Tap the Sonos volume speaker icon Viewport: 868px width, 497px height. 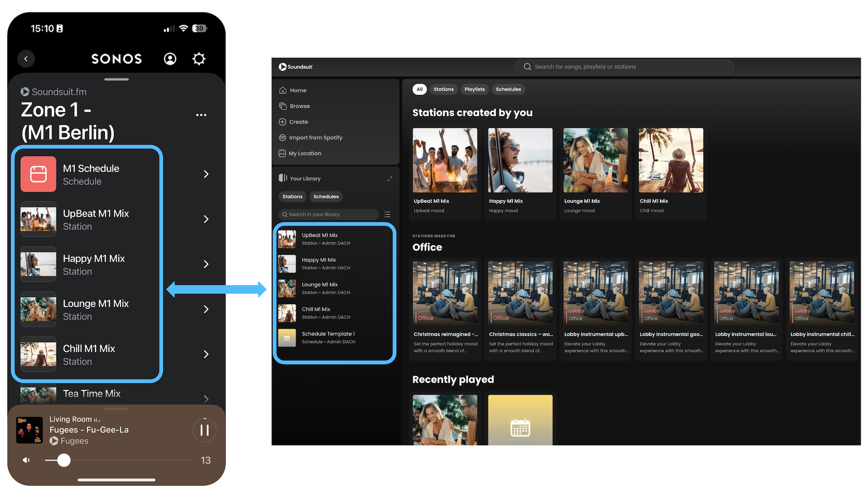[x=26, y=460]
